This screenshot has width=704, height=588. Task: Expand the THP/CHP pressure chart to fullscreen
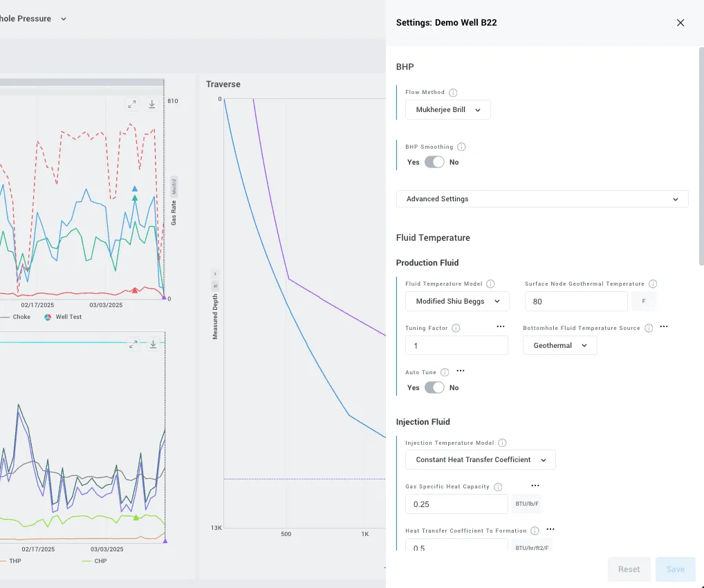(133, 344)
